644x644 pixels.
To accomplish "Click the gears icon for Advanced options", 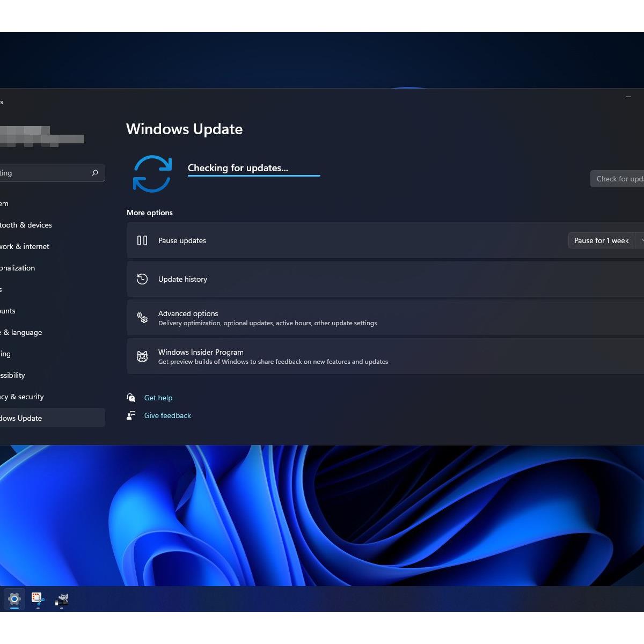I will pyautogui.click(x=142, y=318).
